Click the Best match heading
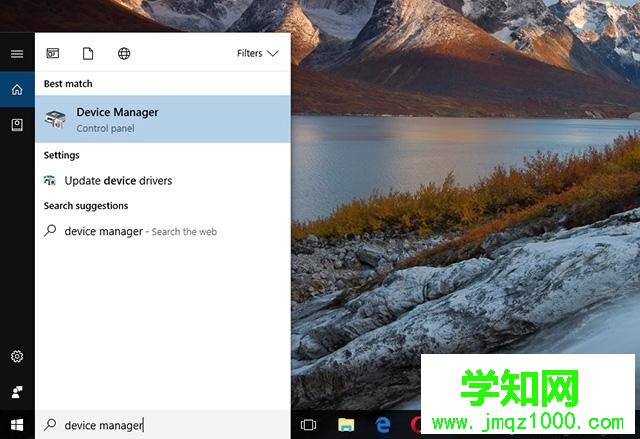Screen dimensions: 640x439 pyautogui.click(x=68, y=84)
